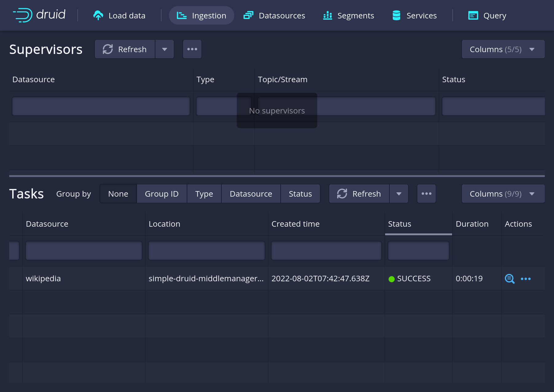Open the Datasources view
The height and width of the screenshot is (392, 554).
click(274, 16)
